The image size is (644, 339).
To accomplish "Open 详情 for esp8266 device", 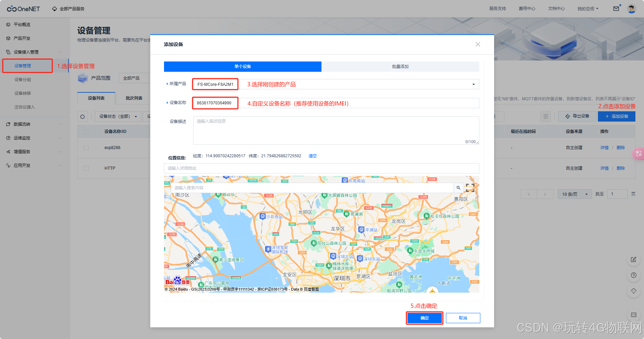I will tap(604, 148).
